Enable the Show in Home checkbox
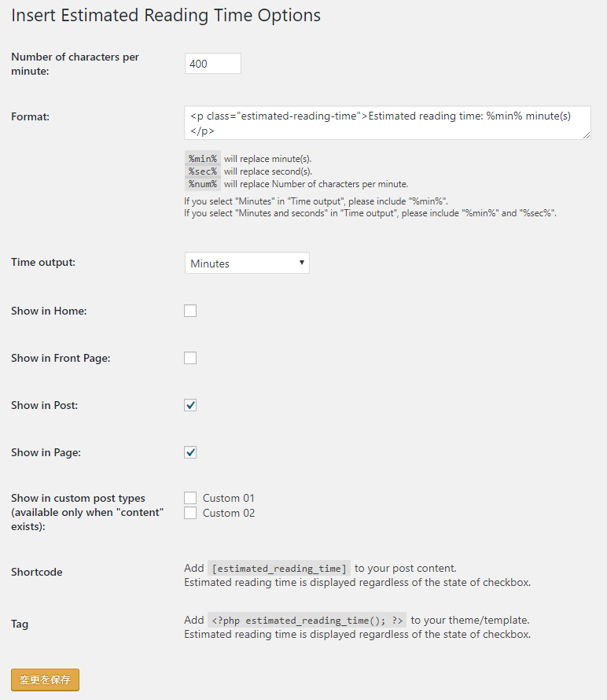Image resolution: width=607 pixels, height=700 pixels. click(x=190, y=311)
